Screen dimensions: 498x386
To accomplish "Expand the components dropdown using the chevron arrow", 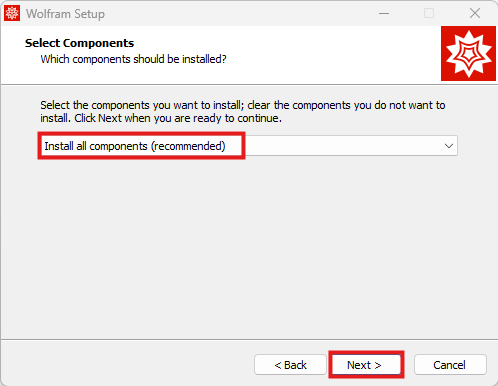I will (449, 146).
